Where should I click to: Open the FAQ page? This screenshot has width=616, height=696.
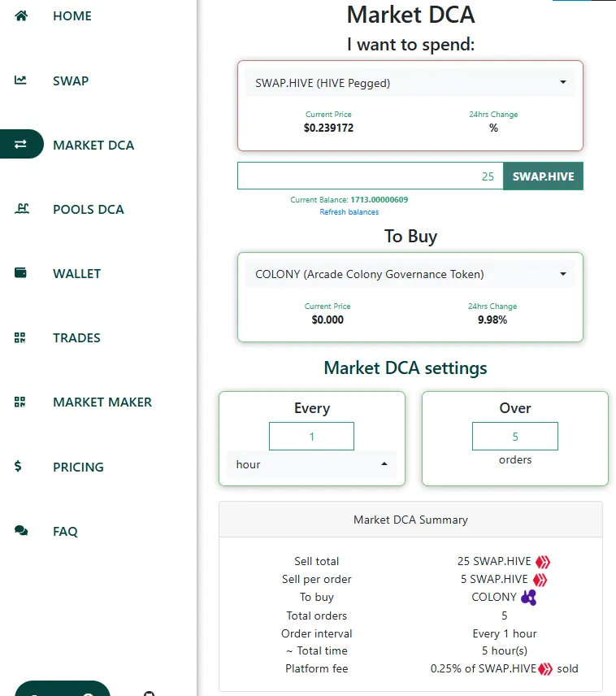coord(65,531)
